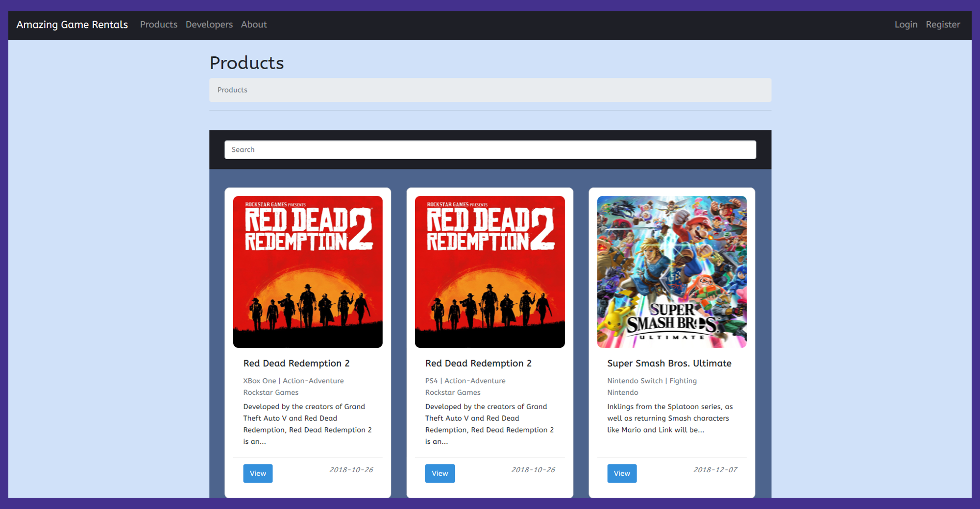Click the Super Smash Bros. Ultimate cover image

(x=672, y=272)
